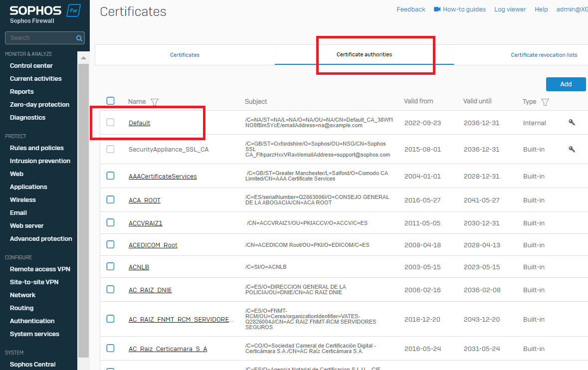Open Remote access VPN
Image resolution: width=588 pixels, height=370 pixels.
[40, 269]
